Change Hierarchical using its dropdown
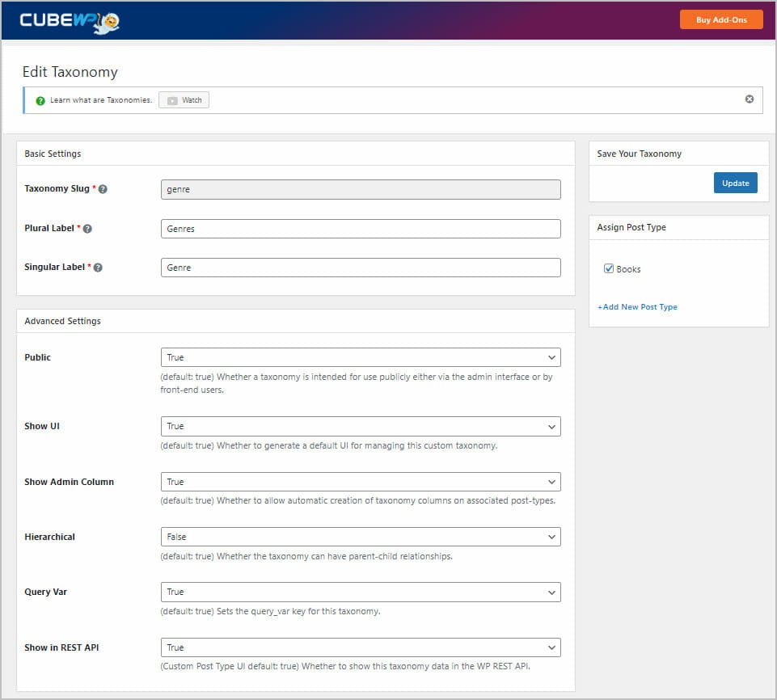This screenshot has height=700, width=777. pyautogui.click(x=360, y=536)
